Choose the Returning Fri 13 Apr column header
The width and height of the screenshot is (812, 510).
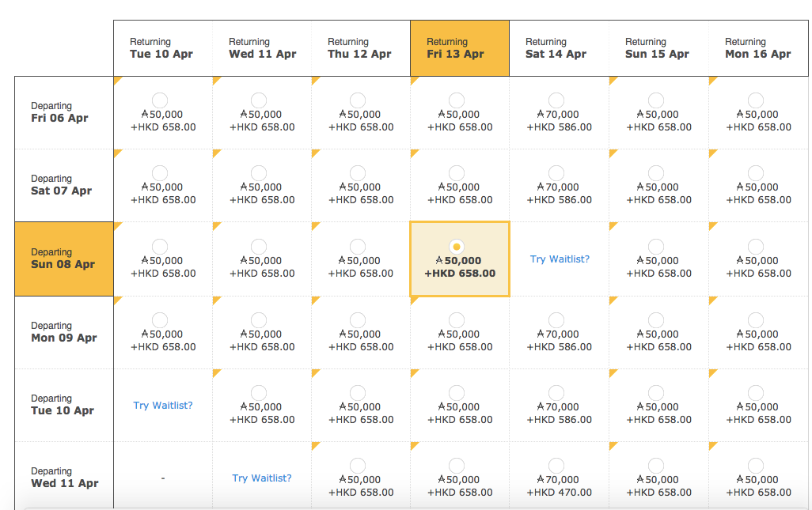(x=459, y=48)
